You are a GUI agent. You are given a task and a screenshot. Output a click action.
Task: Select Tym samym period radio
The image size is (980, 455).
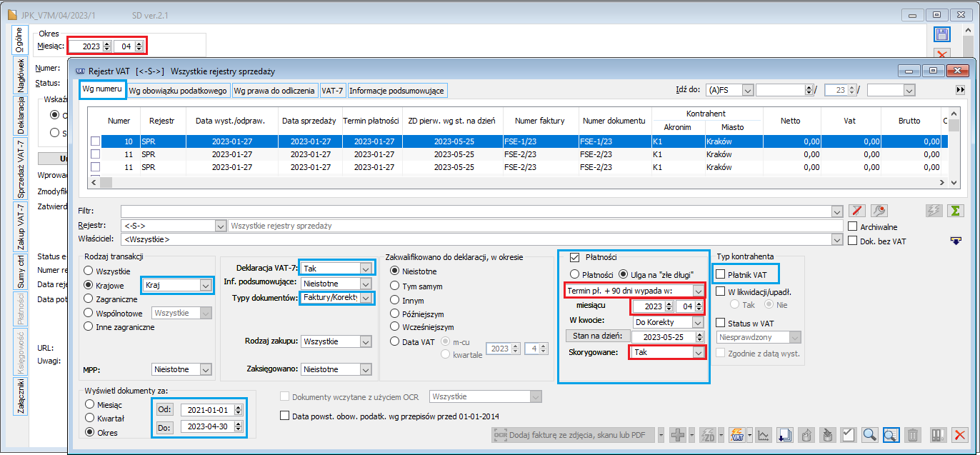(396, 285)
